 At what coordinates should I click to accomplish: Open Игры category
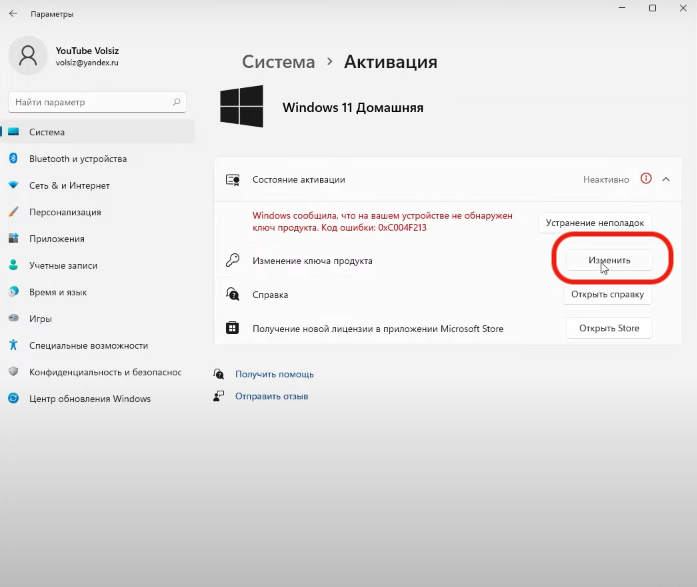point(97,319)
